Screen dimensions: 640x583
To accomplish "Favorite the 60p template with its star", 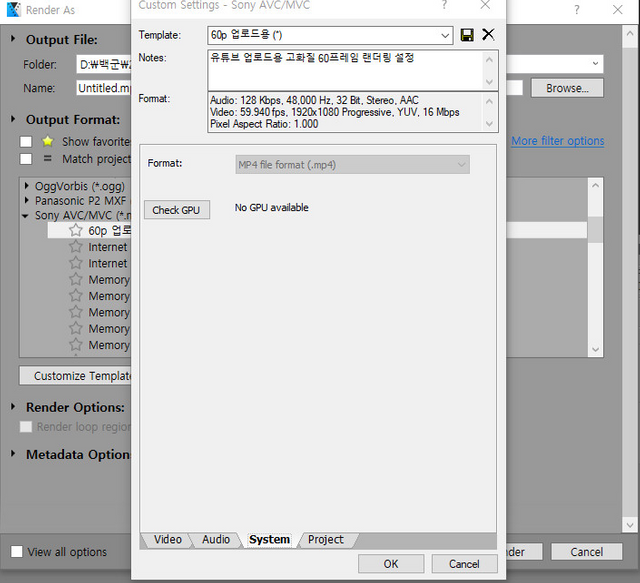I will (76, 230).
